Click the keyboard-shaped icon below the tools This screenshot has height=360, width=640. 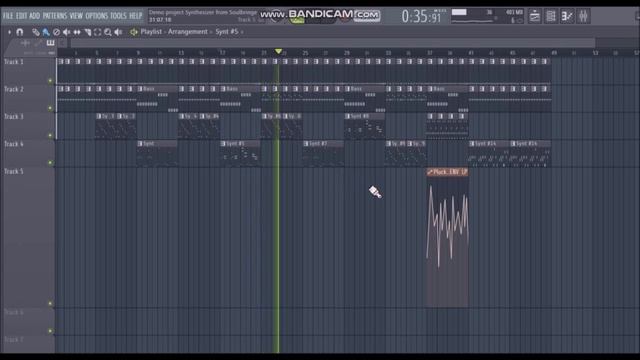(x=50, y=43)
